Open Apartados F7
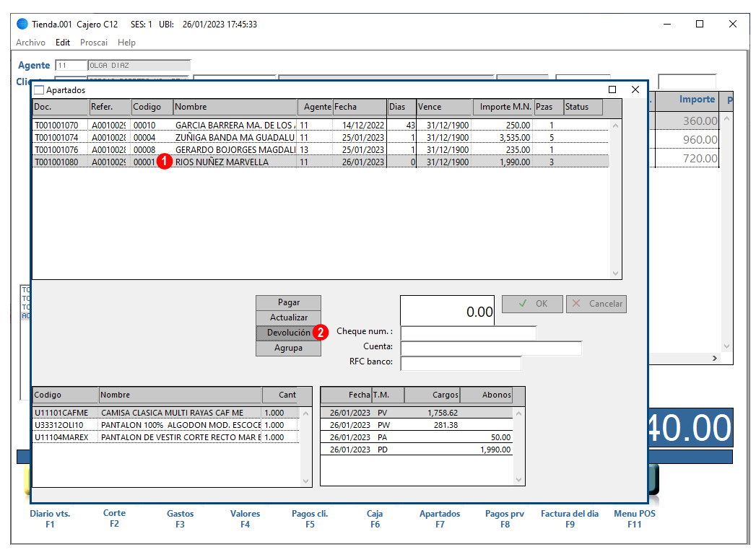This screenshot has height=552, width=756. click(440, 519)
